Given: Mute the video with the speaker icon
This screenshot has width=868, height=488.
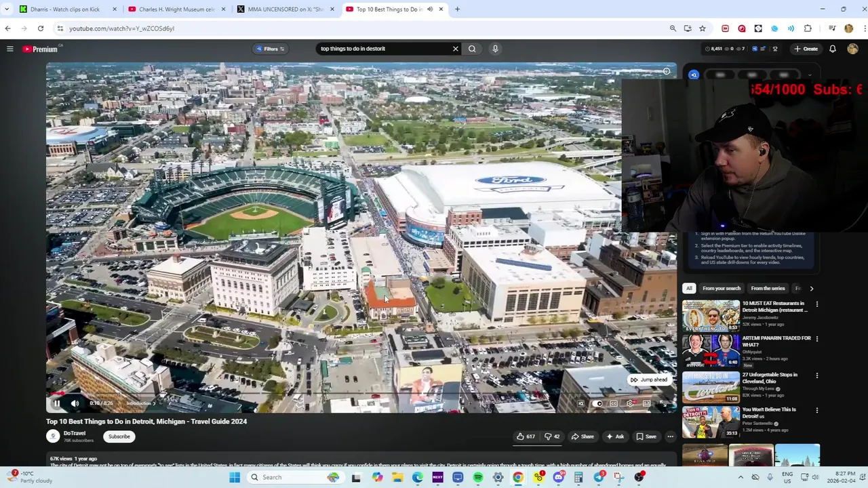Looking at the screenshot, I should coord(75,403).
